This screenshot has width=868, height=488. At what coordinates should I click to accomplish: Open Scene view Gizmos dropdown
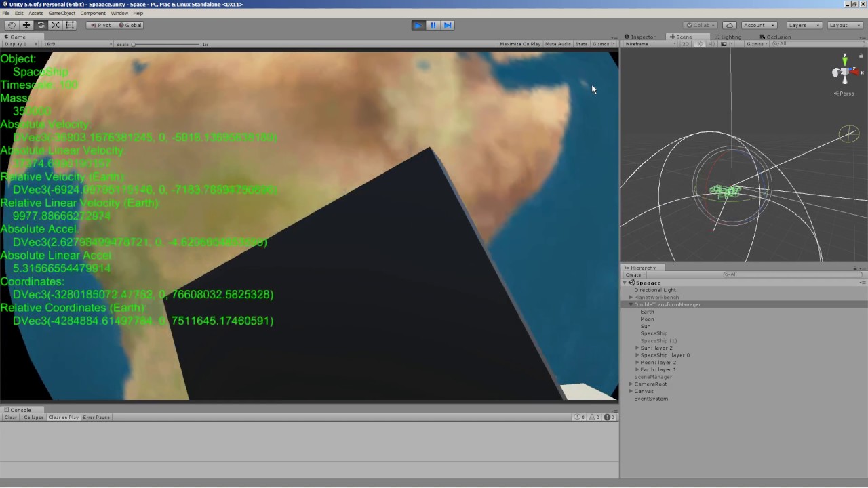tap(757, 44)
